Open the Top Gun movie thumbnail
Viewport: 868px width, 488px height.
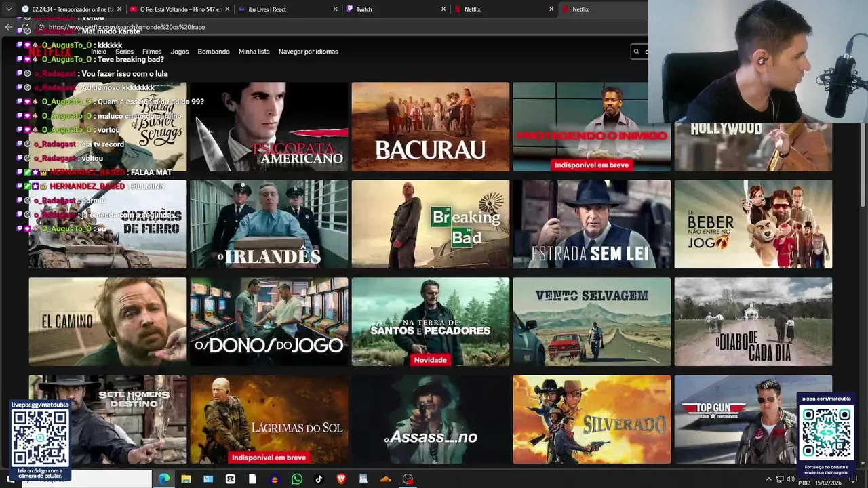pos(753,420)
